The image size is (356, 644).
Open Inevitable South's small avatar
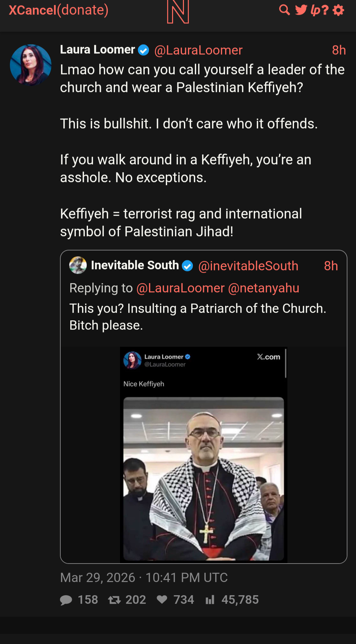click(x=78, y=265)
